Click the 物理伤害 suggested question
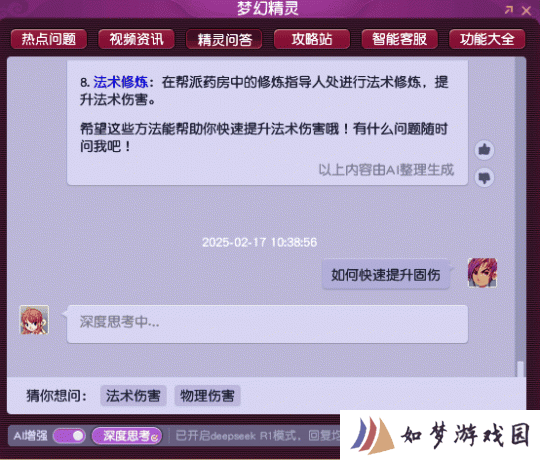 (x=207, y=395)
